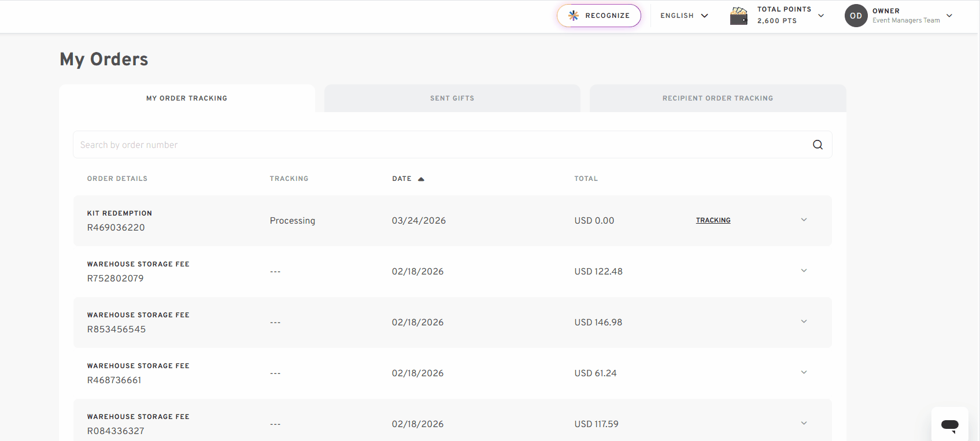Expand the Kit Redemption order row

click(804, 220)
